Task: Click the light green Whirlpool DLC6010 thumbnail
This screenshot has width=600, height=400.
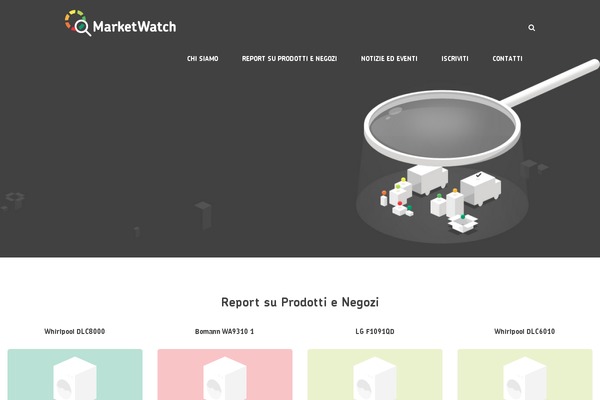Action: (525, 374)
